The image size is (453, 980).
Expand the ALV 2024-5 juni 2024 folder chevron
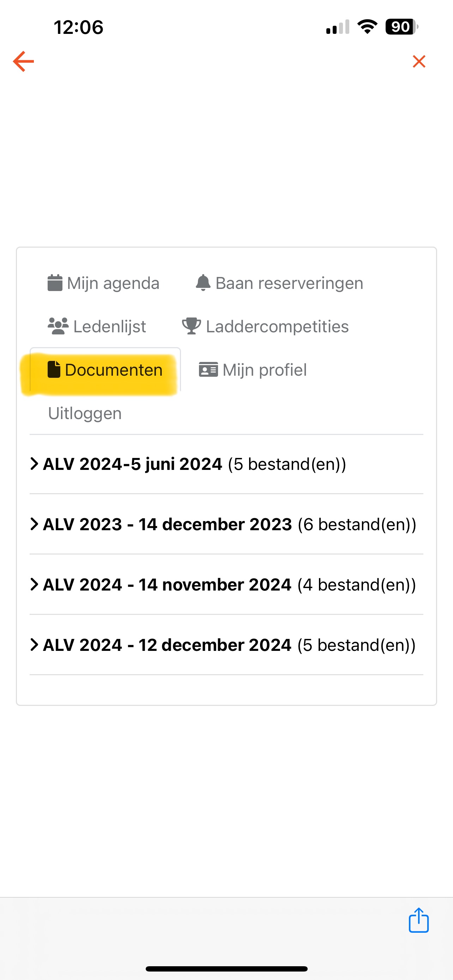pyautogui.click(x=34, y=464)
